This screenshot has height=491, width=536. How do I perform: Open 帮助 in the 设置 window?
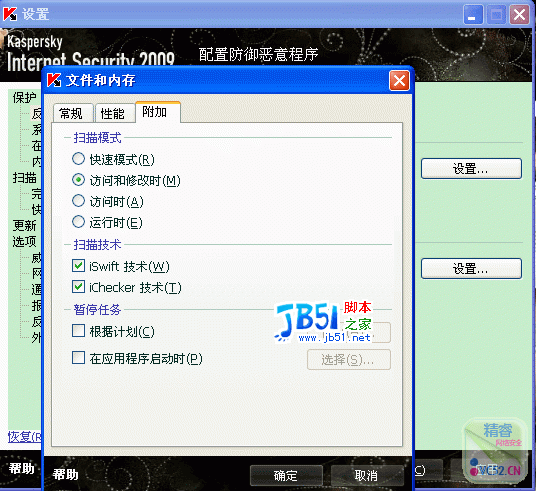click(22, 468)
